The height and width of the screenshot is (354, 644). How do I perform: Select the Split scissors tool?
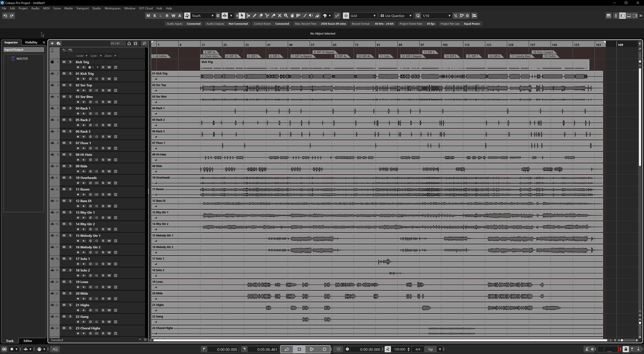pyautogui.click(x=267, y=16)
